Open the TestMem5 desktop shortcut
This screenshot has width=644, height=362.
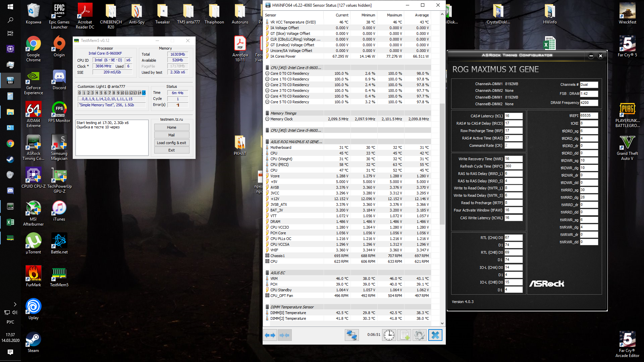(x=59, y=277)
